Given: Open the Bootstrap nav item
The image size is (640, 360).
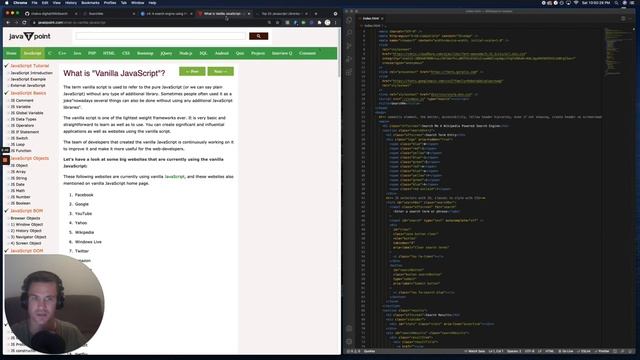Looking at the screenshot, I should (x=145, y=53).
